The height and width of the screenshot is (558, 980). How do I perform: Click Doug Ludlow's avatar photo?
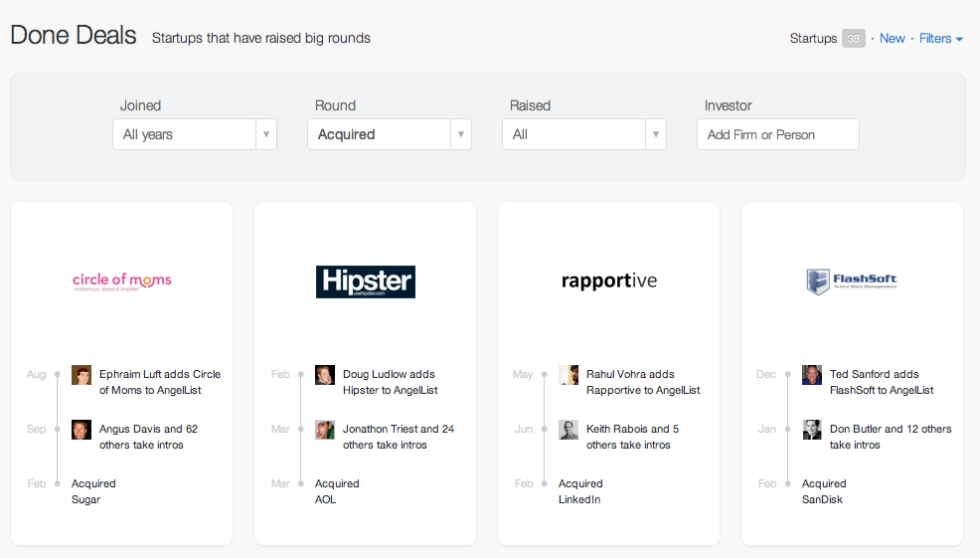tap(325, 375)
